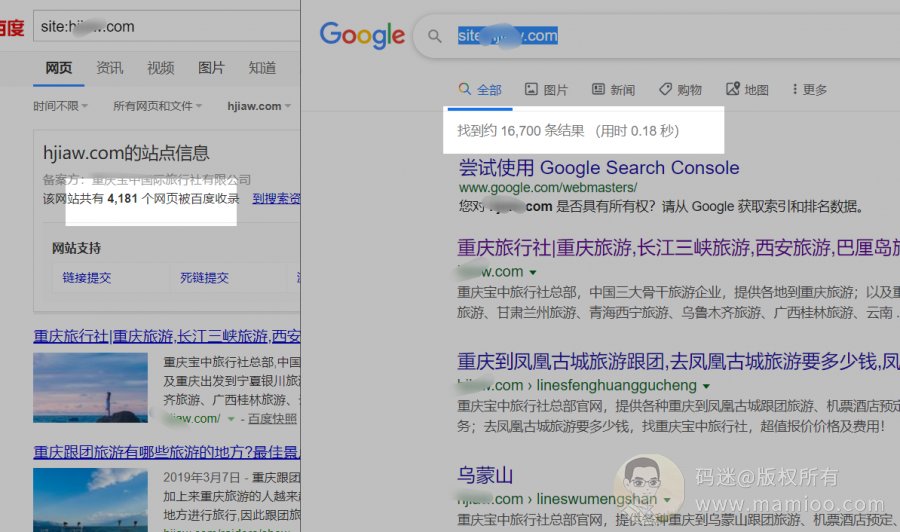This screenshot has width=900, height=532.
Task: Click the seaside thumbnail of first Baidu result
Action: (90, 387)
